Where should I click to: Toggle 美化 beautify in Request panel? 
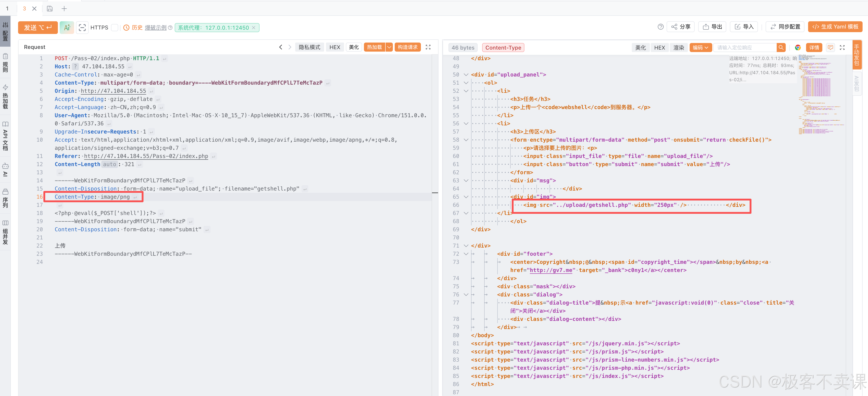(x=354, y=47)
